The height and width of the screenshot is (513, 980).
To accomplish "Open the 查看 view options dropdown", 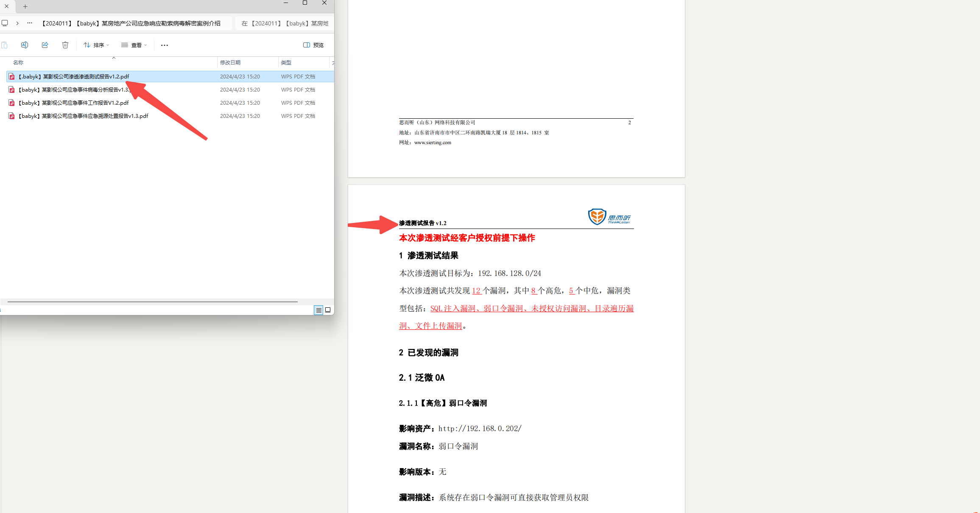I will click(134, 45).
